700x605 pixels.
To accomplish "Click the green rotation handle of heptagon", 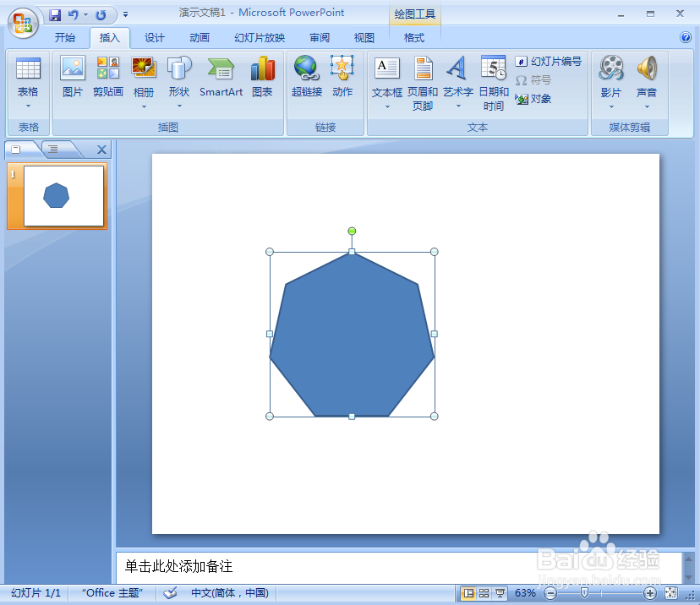I will point(352,232).
